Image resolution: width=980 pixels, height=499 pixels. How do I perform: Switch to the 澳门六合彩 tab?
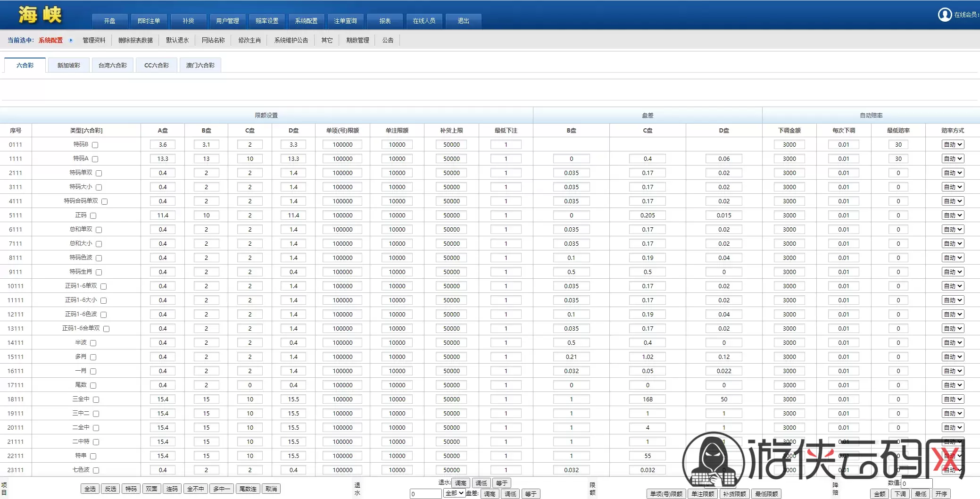coord(200,65)
